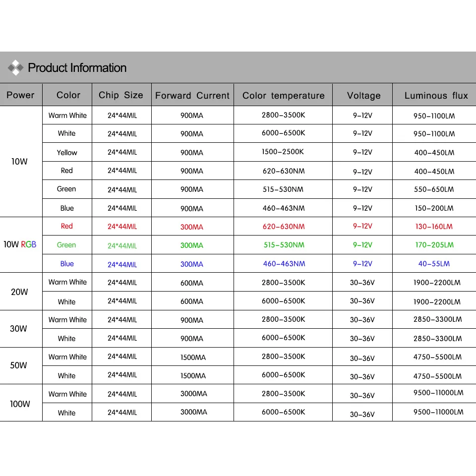This screenshot has width=476, height=476.
Task: Click the Forward Current column header
Action: (x=192, y=95)
